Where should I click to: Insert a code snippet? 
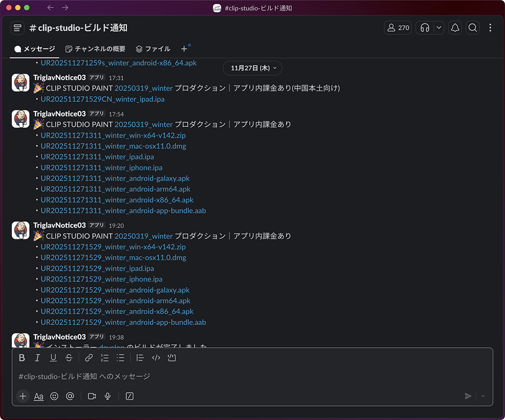point(156,358)
